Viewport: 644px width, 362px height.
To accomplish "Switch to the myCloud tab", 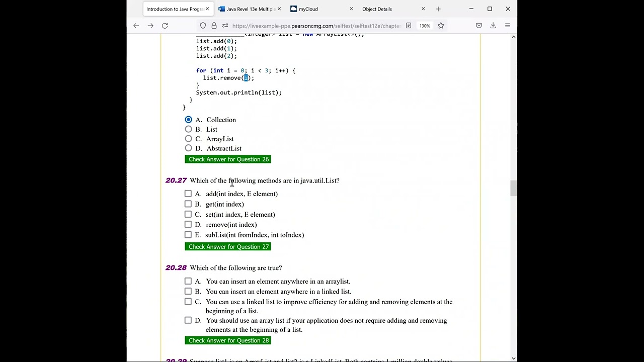I will click(x=322, y=9).
